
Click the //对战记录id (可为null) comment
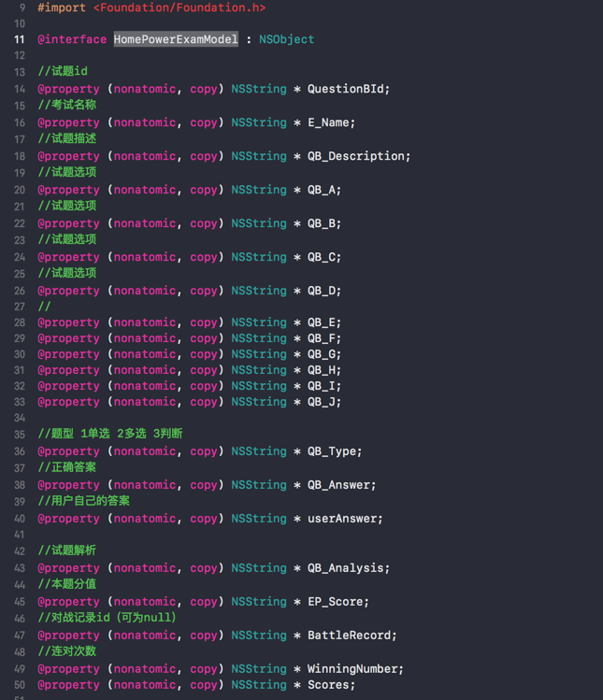(x=107, y=618)
